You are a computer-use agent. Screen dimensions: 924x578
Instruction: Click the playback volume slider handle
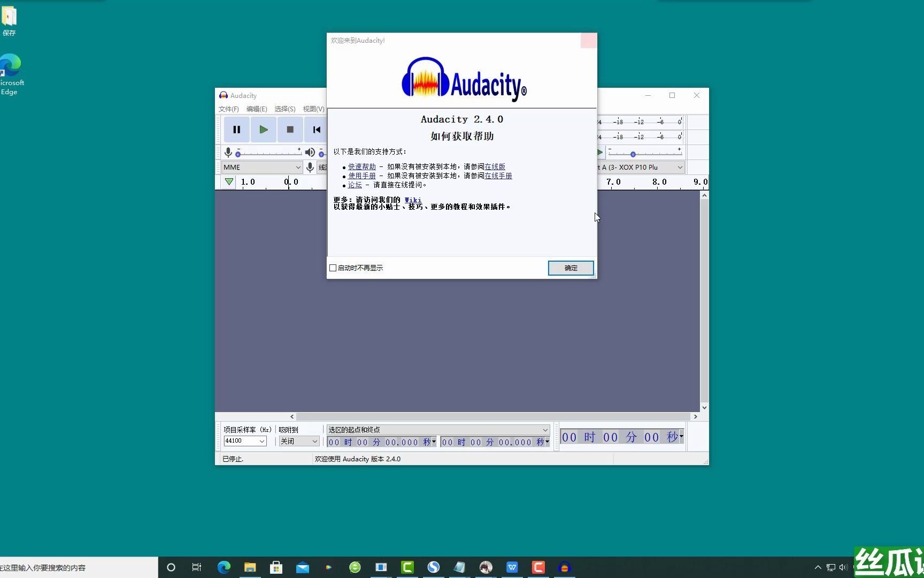click(x=321, y=154)
